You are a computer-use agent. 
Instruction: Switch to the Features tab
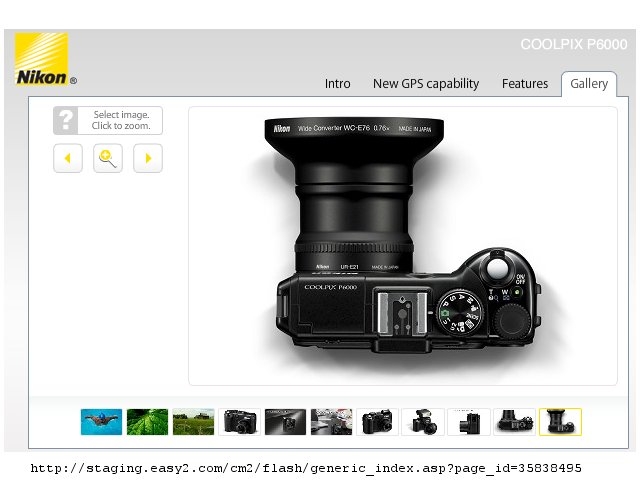click(525, 84)
